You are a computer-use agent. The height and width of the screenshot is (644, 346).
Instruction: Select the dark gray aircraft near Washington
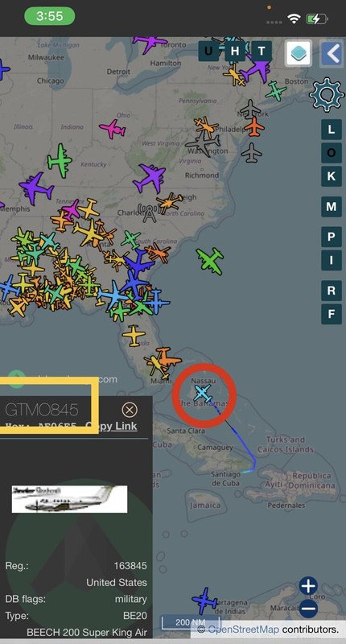tap(203, 144)
